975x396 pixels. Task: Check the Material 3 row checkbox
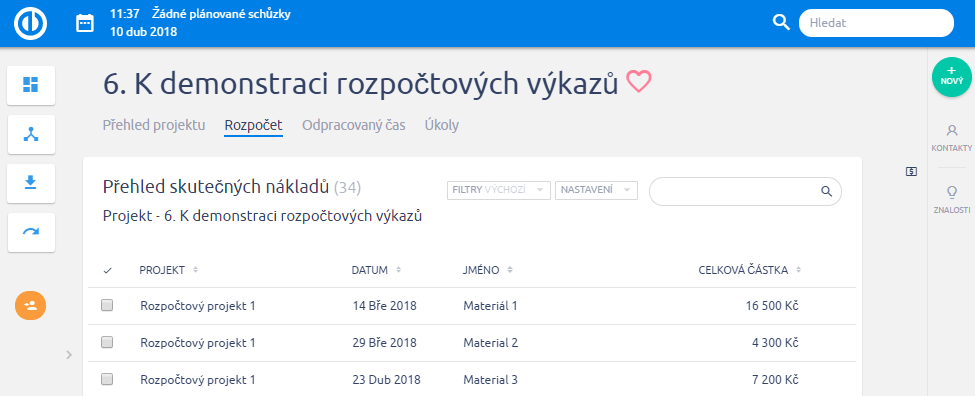pos(107,379)
